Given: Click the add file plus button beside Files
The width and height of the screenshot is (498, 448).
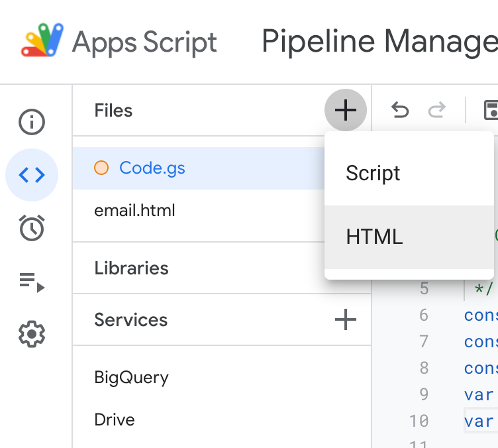Looking at the screenshot, I should [x=346, y=110].
